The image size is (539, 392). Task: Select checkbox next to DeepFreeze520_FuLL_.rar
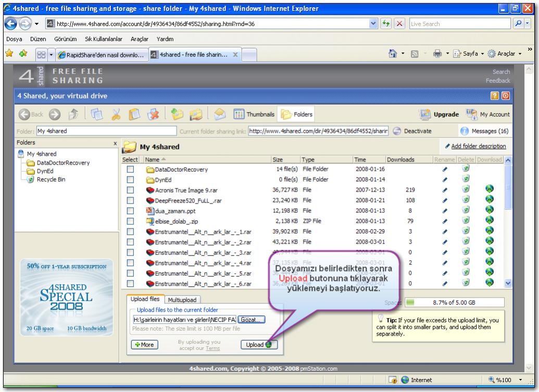click(130, 200)
